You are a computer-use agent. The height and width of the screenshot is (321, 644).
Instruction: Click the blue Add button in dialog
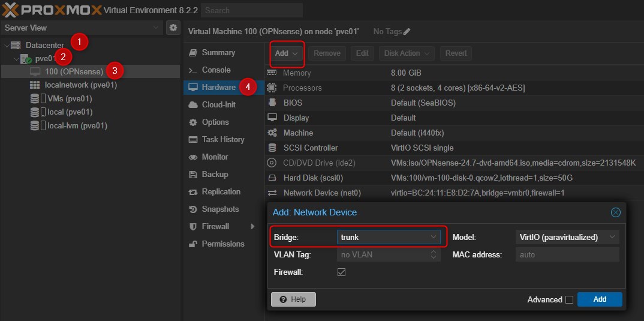pos(599,299)
